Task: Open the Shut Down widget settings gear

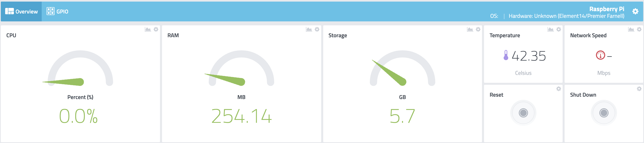Action: click(639, 89)
